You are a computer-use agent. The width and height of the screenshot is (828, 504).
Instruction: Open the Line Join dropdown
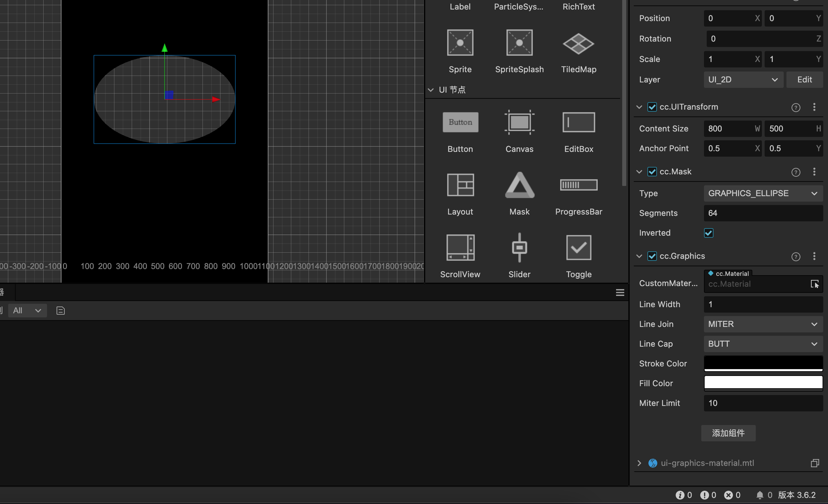[x=763, y=324]
